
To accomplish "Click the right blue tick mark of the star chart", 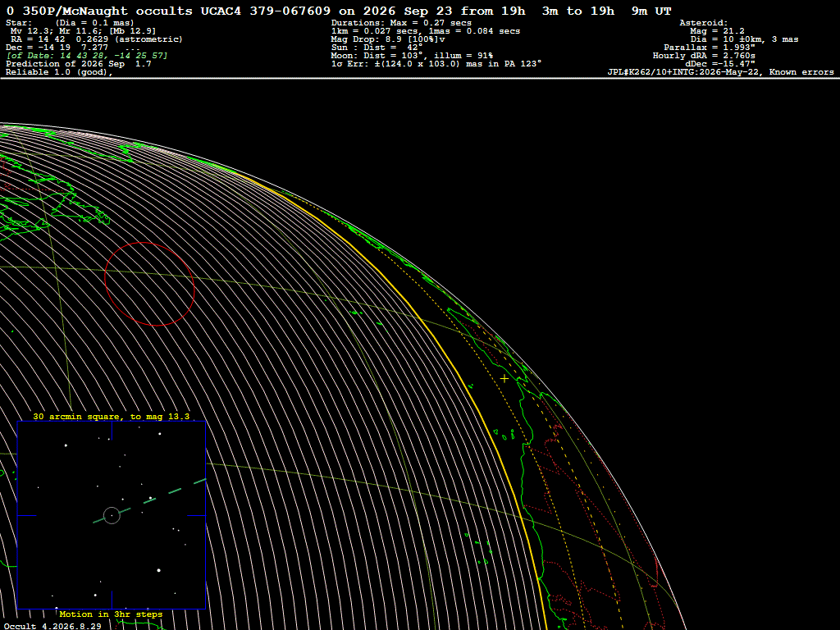I will click(x=196, y=515).
